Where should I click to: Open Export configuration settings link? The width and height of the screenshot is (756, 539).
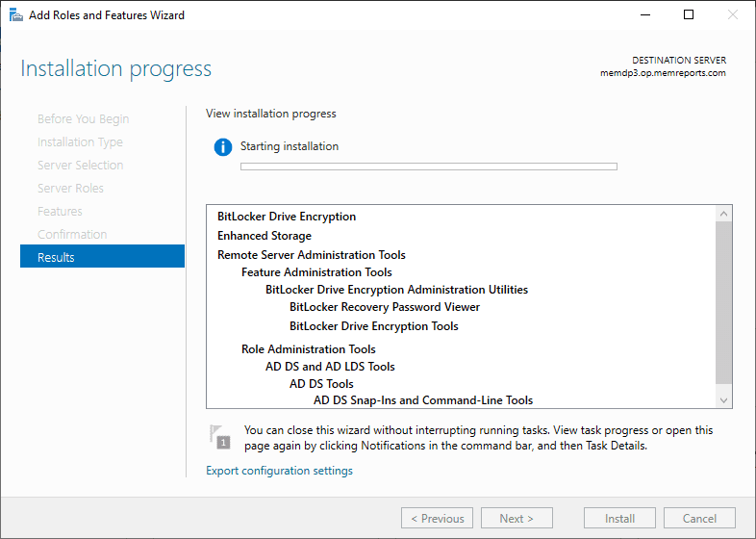(279, 471)
